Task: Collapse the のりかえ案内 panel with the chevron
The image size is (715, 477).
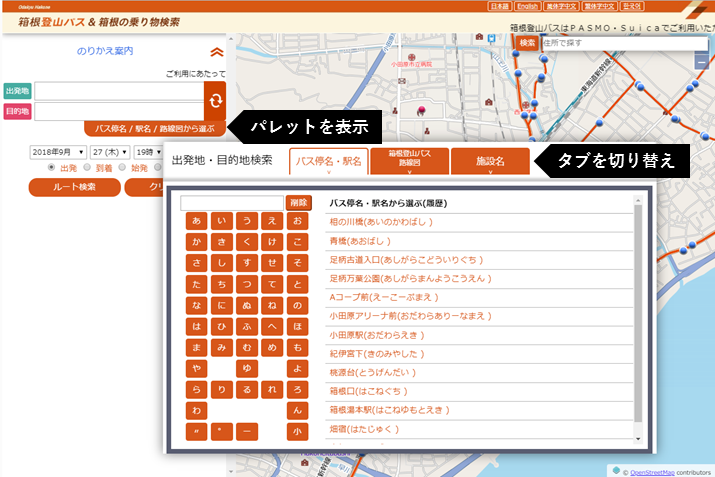Action: (x=217, y=52)
